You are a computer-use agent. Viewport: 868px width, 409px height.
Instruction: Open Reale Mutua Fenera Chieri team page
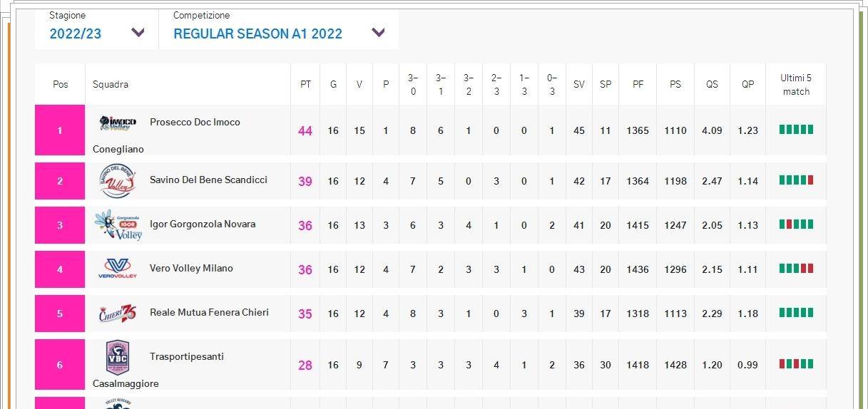[x=209, y=312]
